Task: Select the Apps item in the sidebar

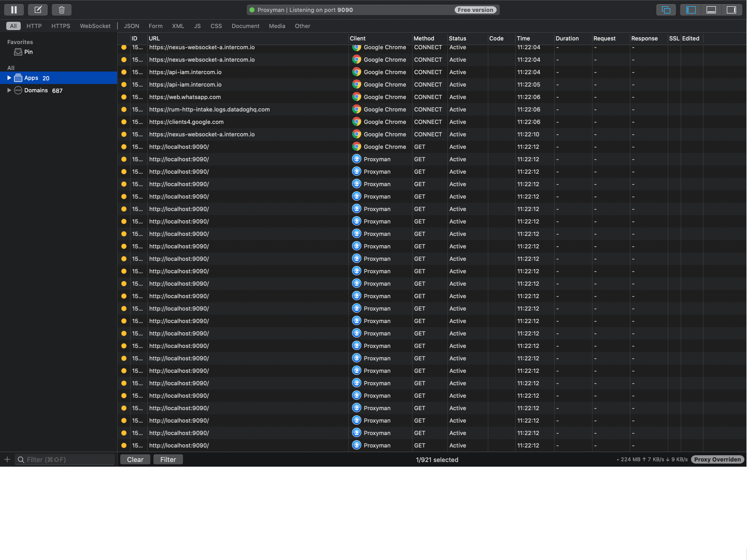Action: (32, 78)
